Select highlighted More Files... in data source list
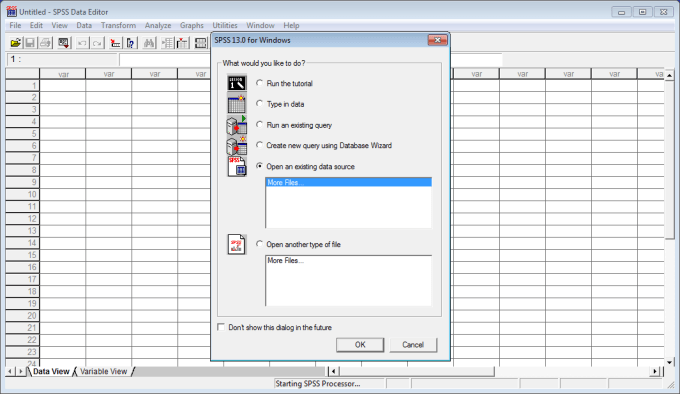 (x=348, y=182)
